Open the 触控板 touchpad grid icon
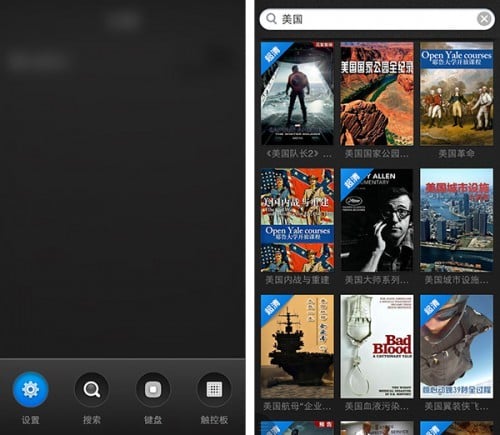Viewport: 500px width, 435px height. (x=214, y=389)
